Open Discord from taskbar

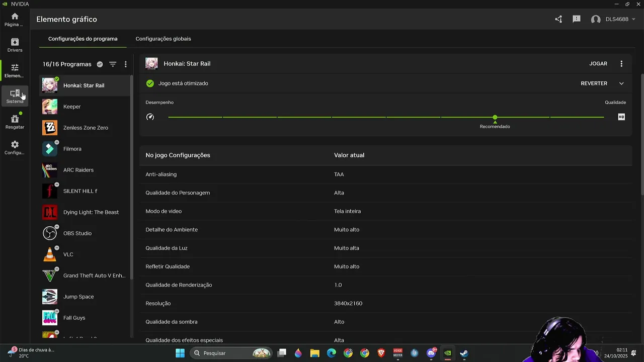tap(431, 353)
